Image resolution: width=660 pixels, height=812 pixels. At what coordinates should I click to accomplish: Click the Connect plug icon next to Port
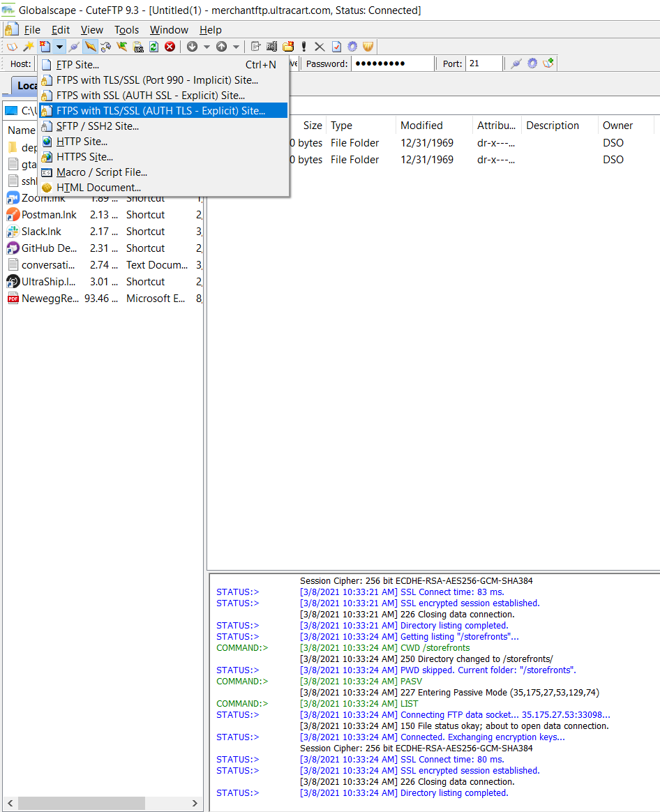tap(516, 63)
